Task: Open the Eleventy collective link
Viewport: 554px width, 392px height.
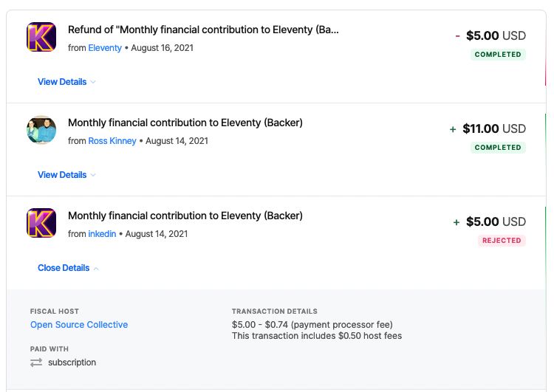Action: pyautogui.click(x=105, y=48)
